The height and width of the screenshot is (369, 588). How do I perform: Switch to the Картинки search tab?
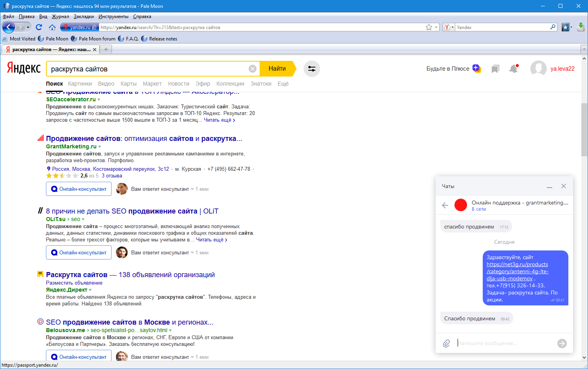tap(80, 84)
